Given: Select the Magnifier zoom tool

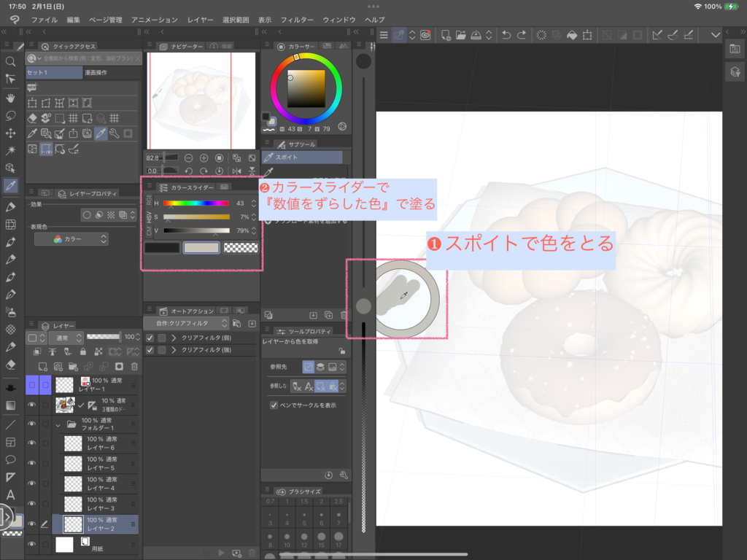Looking at the screenshot, I should click(11, 61).
